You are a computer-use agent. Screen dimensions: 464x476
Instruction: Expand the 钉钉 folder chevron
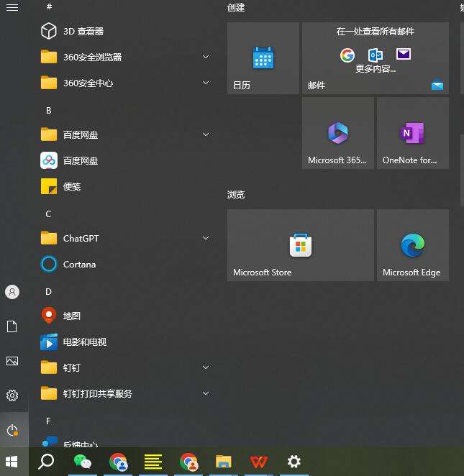pyautogui.click(x=206, y=367)
